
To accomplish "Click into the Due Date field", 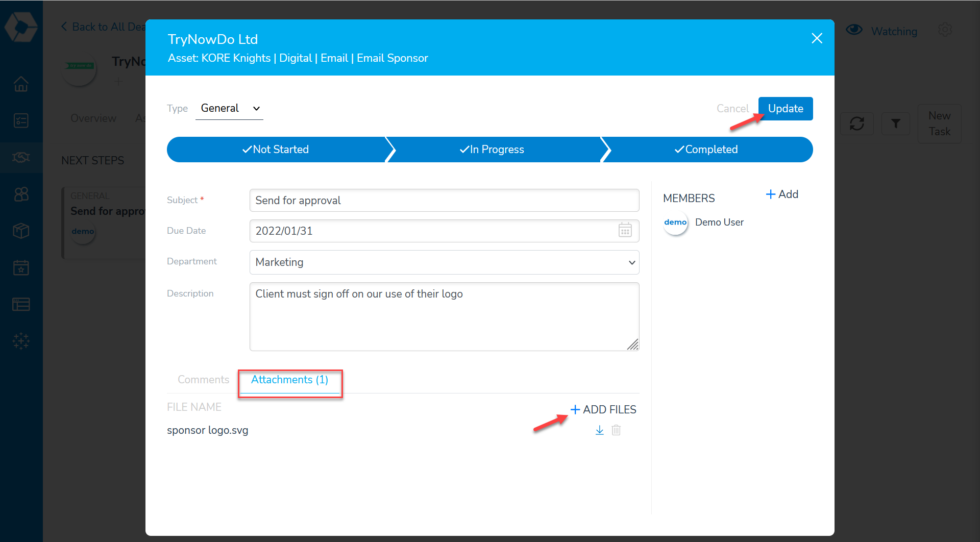I will point(444,231).
